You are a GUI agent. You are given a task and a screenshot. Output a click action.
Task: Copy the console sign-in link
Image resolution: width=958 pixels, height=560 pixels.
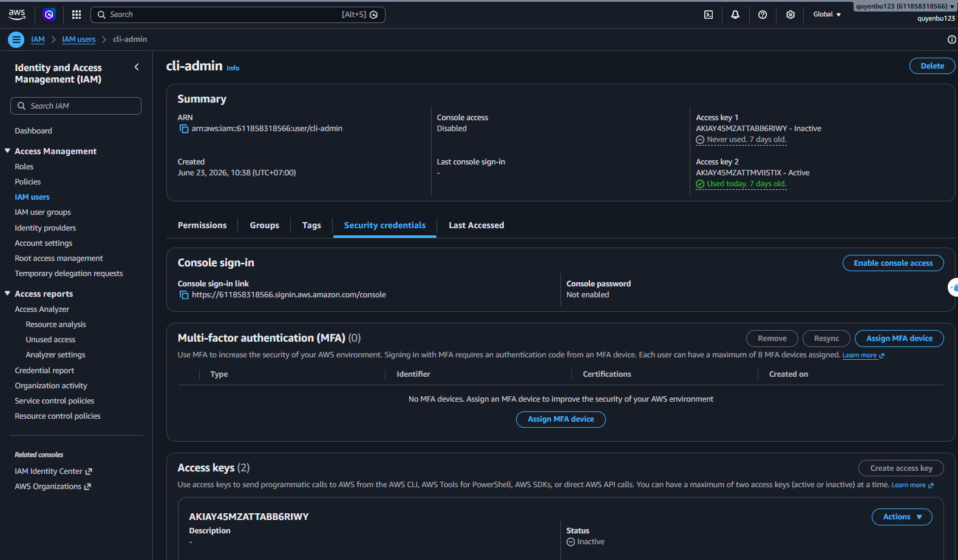coord(184,295)
